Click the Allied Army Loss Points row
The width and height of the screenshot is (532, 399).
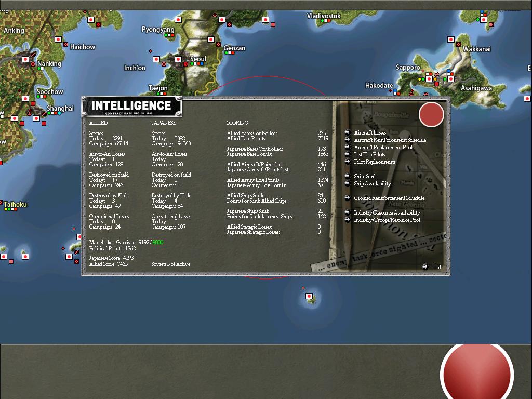coord(277,180)
